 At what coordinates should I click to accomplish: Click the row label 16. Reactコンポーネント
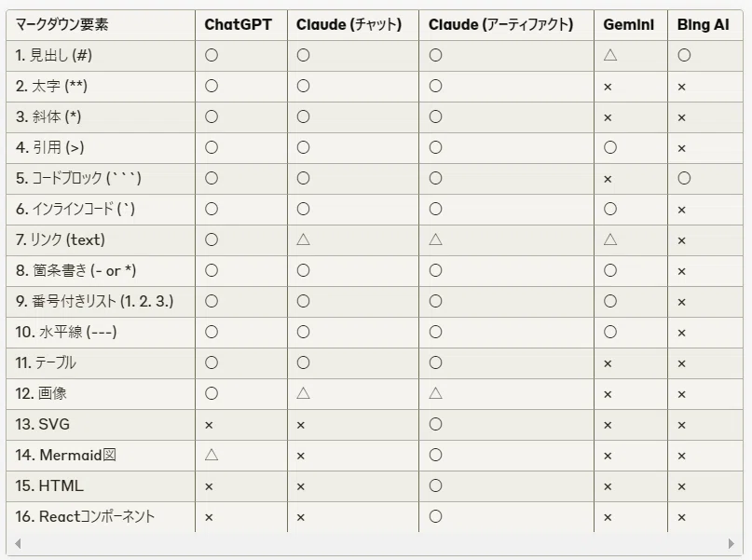(85, 516)
